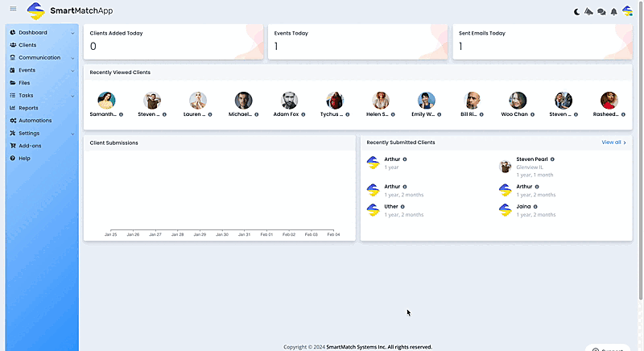The image size is (644, 351).
Task: Open the user profile avatar menu
Action: tap(627, 11)
